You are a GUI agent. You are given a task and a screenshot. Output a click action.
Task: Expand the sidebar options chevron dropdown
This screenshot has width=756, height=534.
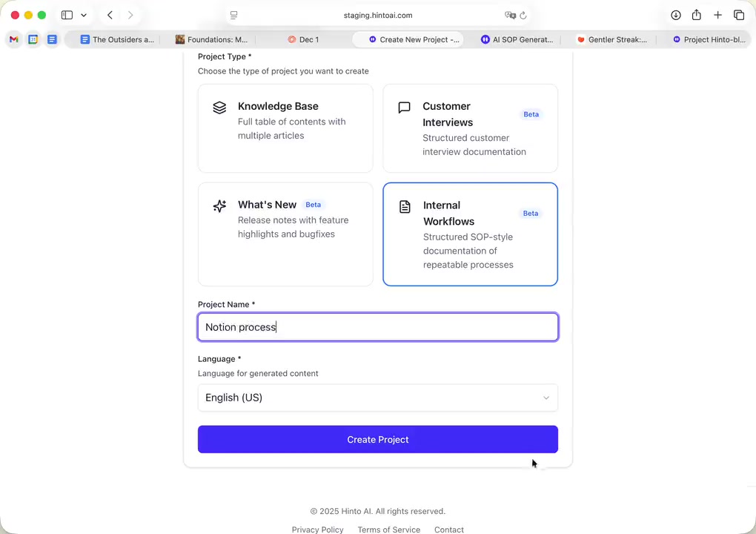pyautogui.click(x=84, y=15)
